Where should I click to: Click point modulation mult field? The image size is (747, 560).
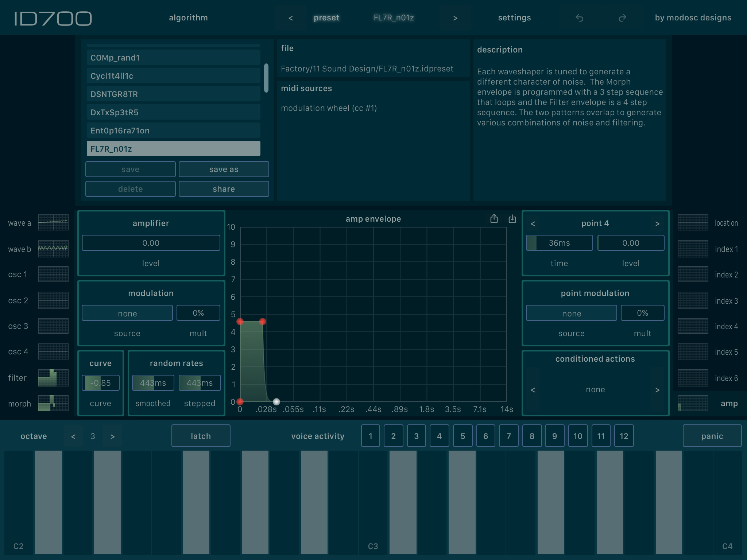[x=642, y=313]
